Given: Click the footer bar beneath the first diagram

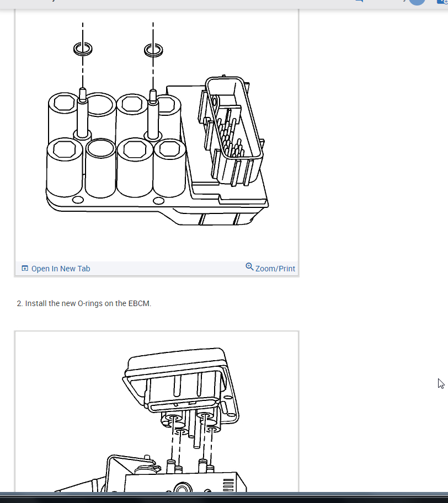Looking at the screenshot, I should tap(157, 268).
